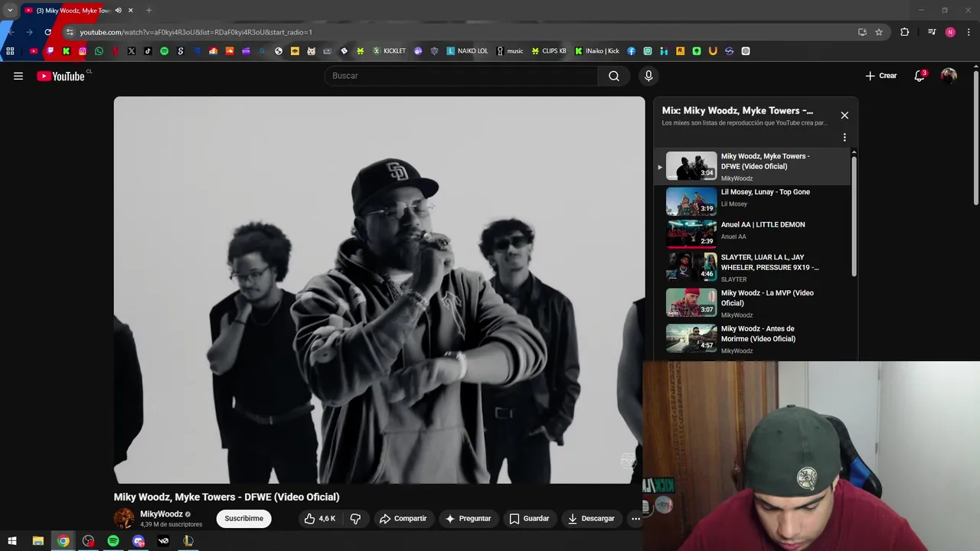Open League of Legends taskbar icon

188,541
